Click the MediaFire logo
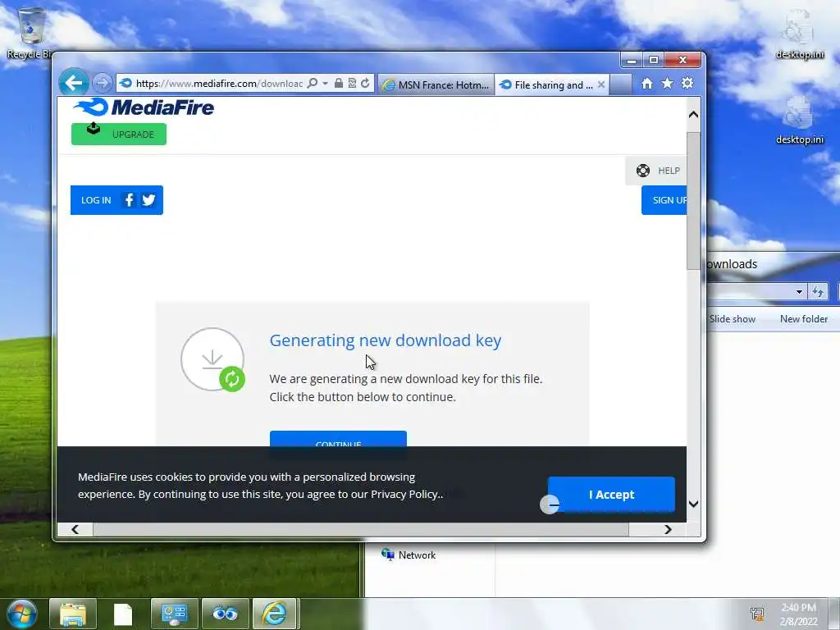The width and height of the screenshot is (840, 630). (x=144, y=107)
